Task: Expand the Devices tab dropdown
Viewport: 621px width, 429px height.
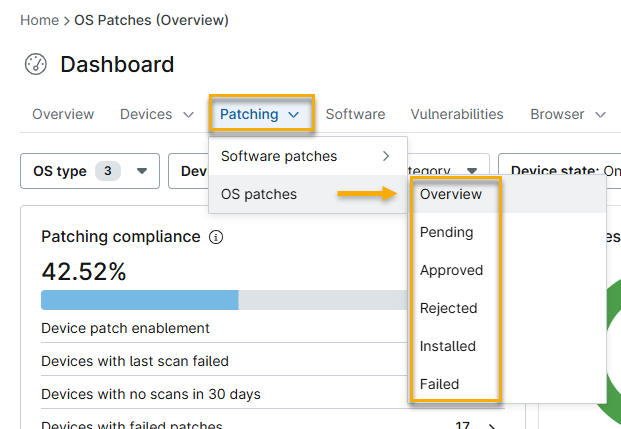Action: [188, 115]
